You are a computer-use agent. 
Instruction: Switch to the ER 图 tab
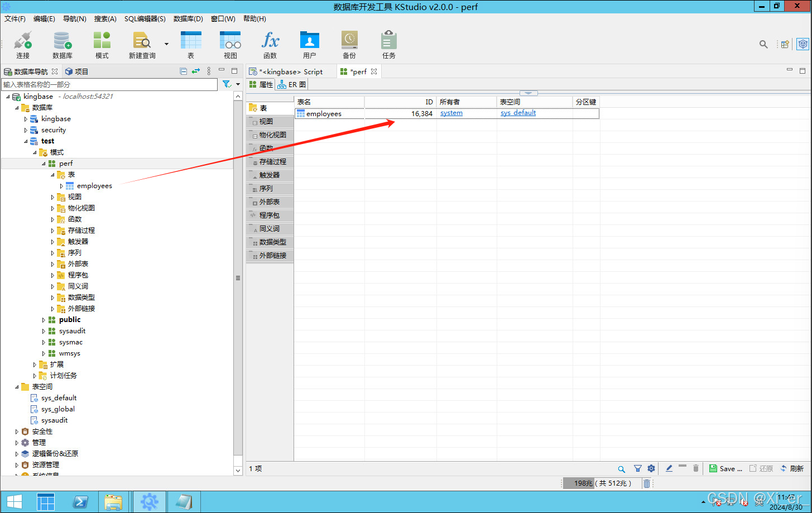pos(292,85)
